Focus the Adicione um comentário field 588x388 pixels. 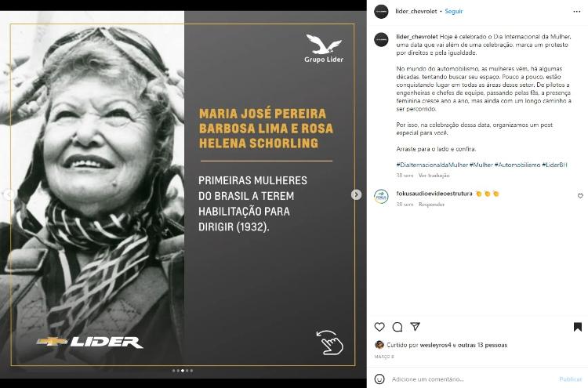[473, 379]
